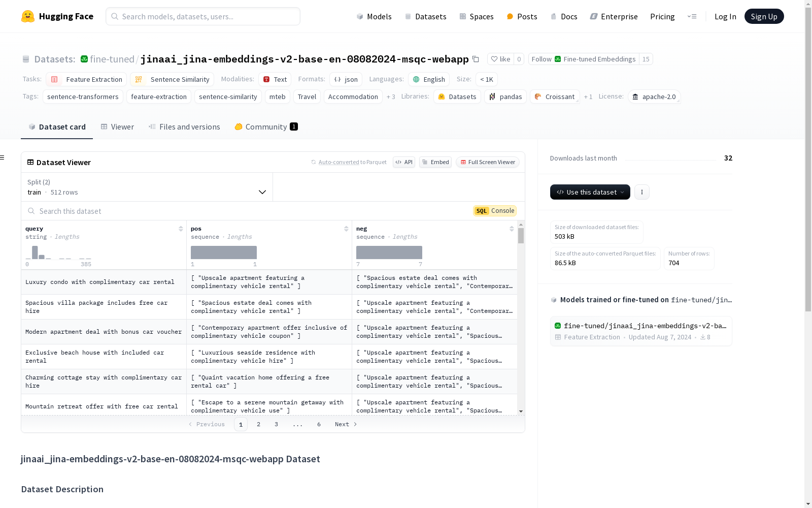Open the three-dot dataset options menu
This screenshot has height=508, width=812.
[x=642, y=192]
